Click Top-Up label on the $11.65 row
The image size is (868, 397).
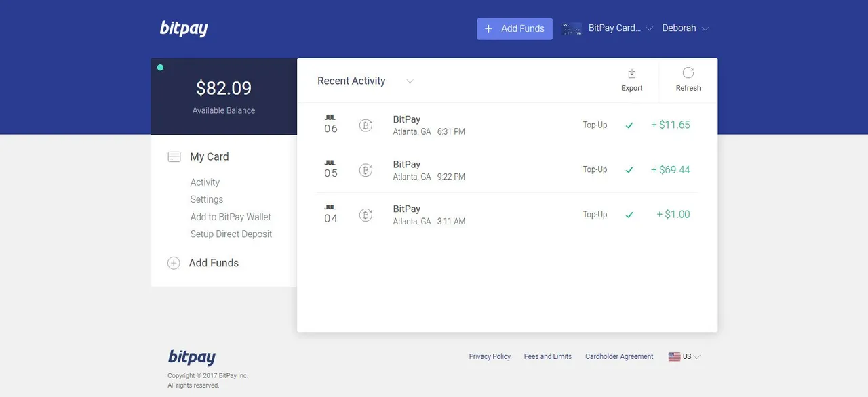pos(595,125)
